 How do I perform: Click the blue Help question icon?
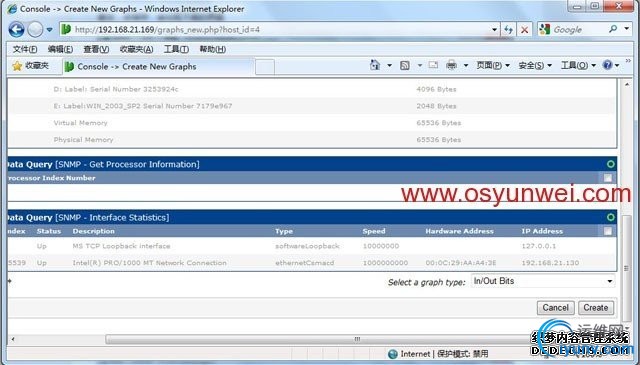click(x=608, y=65)
